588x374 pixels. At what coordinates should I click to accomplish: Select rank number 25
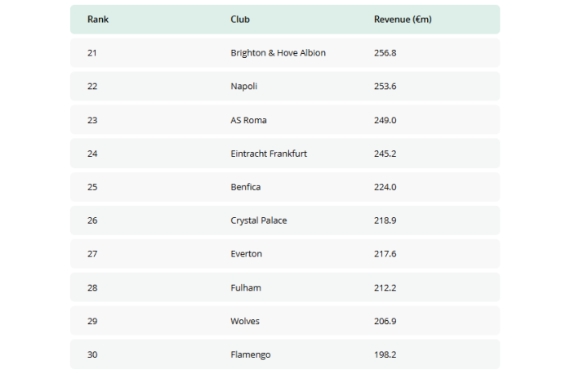tap(92, 187)
